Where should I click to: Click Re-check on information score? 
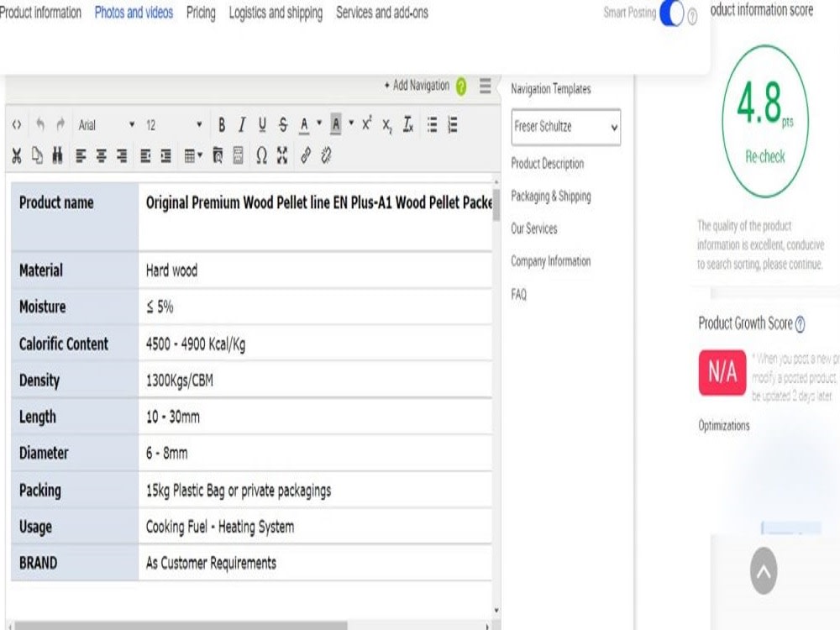pos(765,156)
